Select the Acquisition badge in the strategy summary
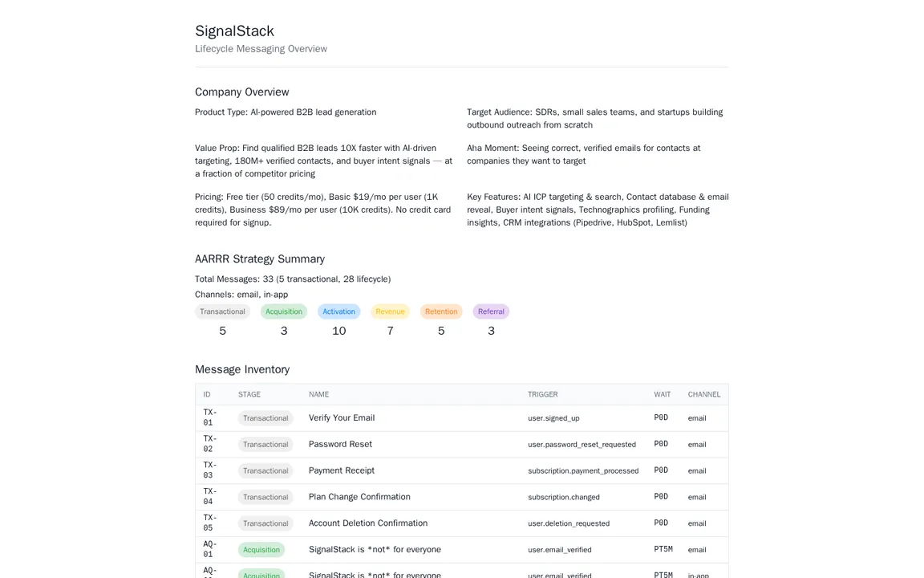924x578 pixels. point(284,311)
